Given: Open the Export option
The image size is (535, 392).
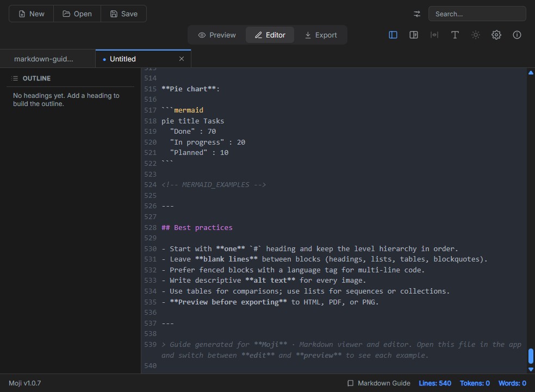Looking at the screenshot, I should pos(321,35).
